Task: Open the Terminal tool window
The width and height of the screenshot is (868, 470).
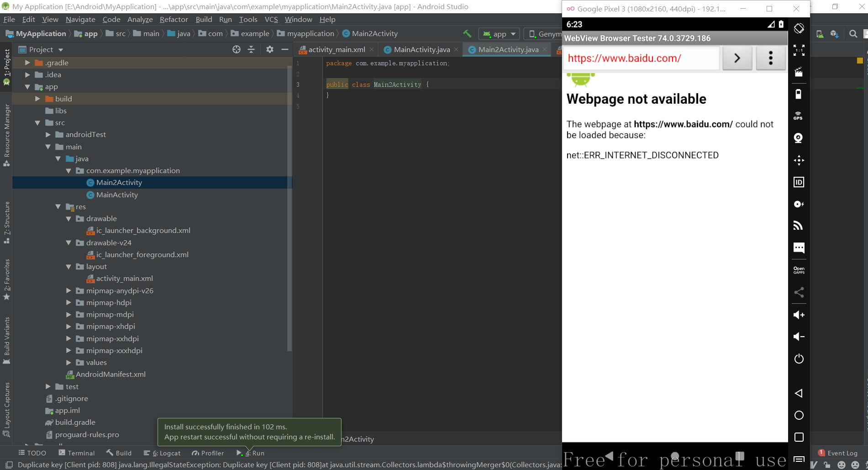Action: coord(77,453)
